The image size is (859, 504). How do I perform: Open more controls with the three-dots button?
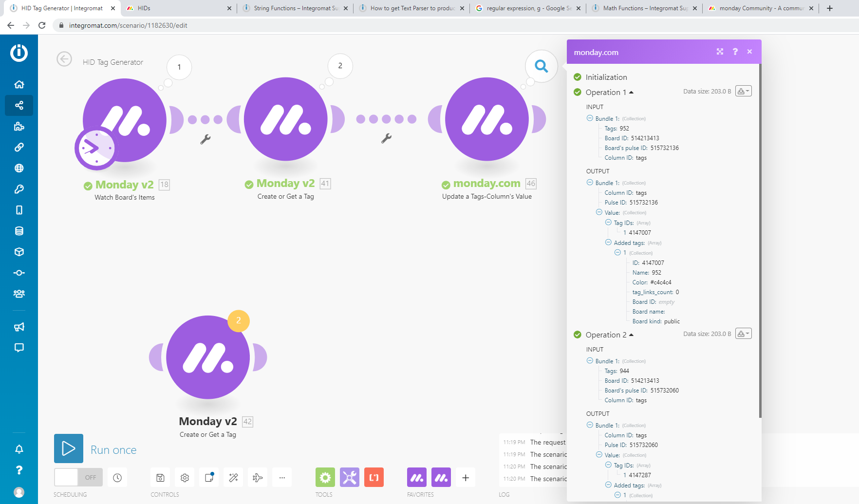point(282,478)
